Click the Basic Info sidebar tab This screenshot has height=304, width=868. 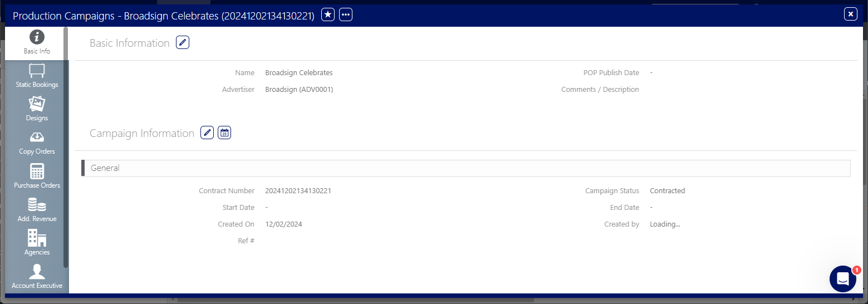click(37, 42)
